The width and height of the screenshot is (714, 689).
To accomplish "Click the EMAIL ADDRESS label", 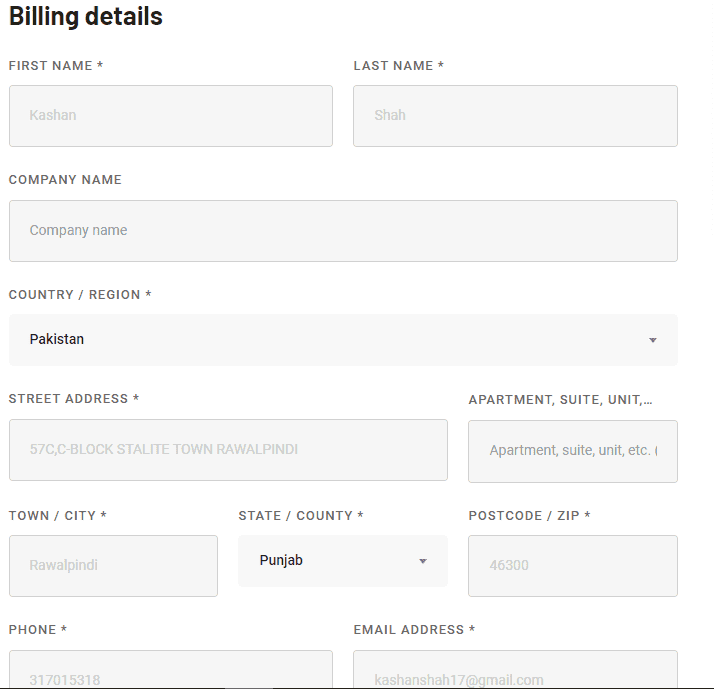I will [x=414, y=629].
